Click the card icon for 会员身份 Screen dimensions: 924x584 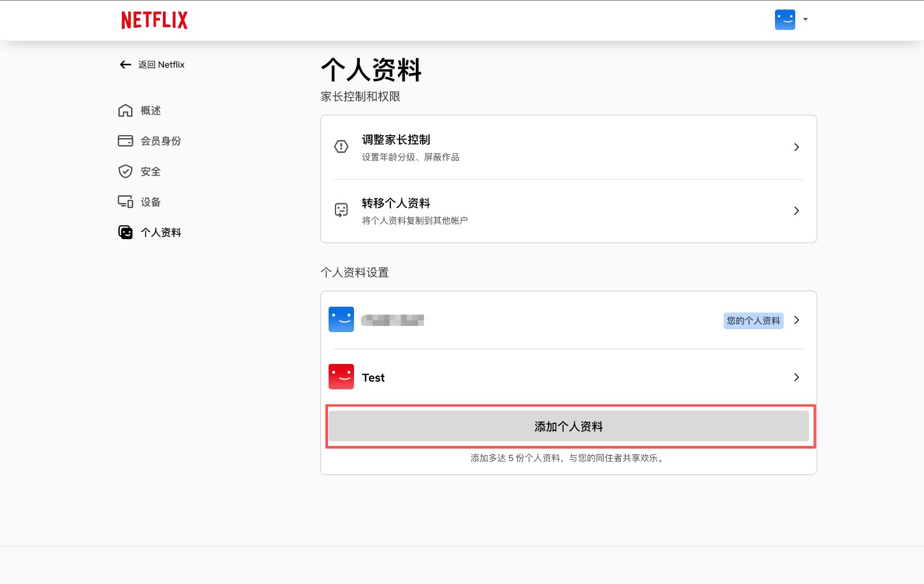coord(125,141)
